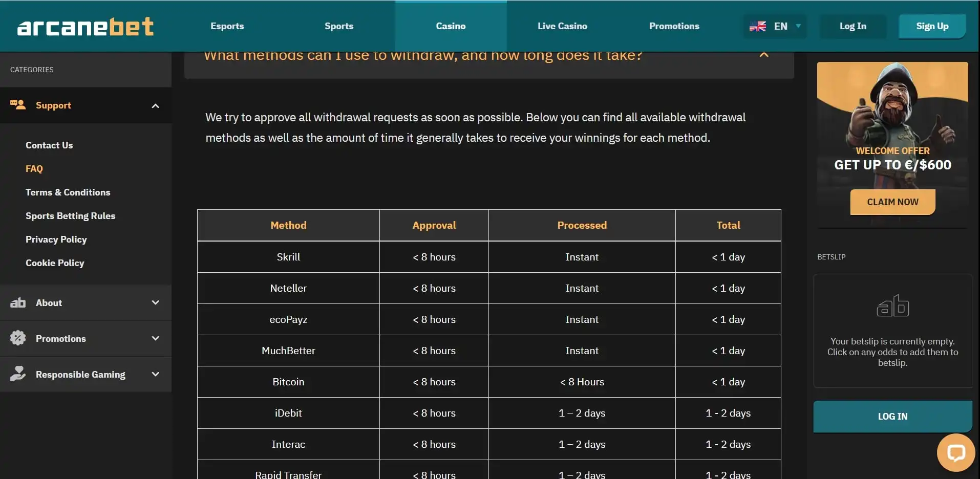The width and height of the screenshot is (980, 479).
Task: Click the UK flag language icon
Action: tap(758, 26)
